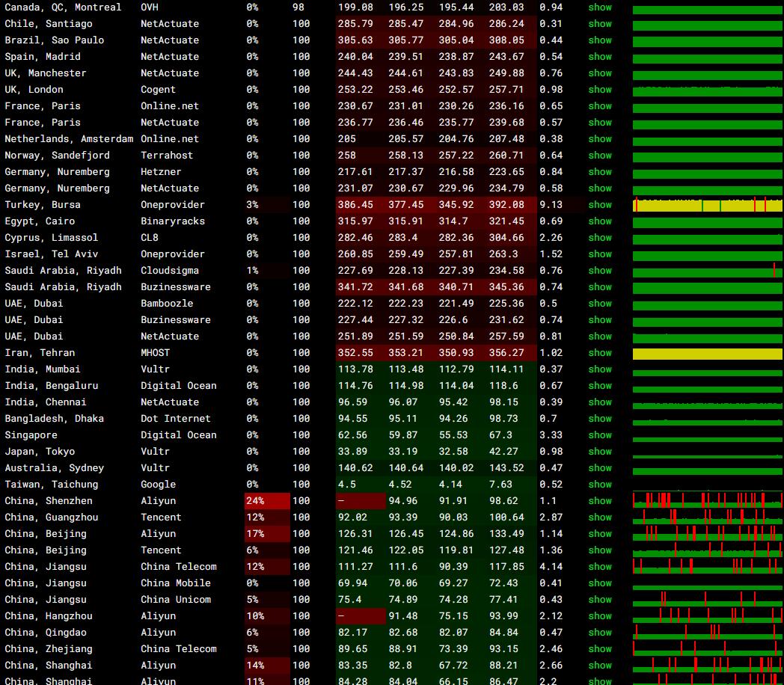Click the 14% loss cell for Shanghai

click(267, 666)
